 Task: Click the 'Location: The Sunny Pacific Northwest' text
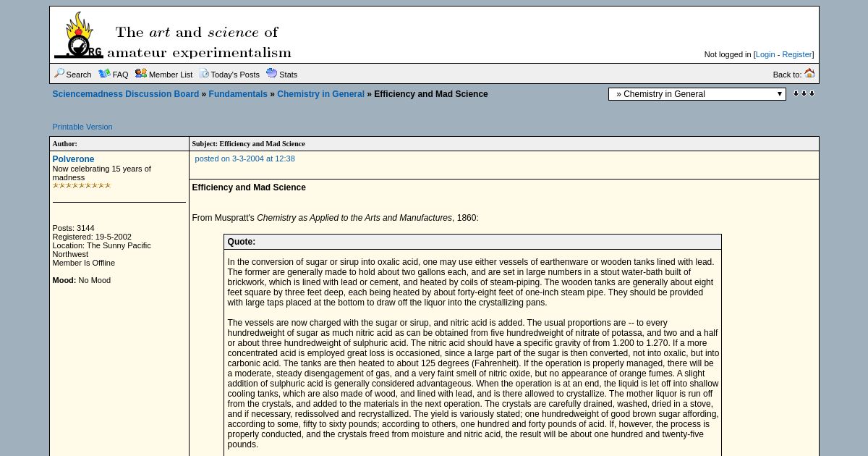101,250
